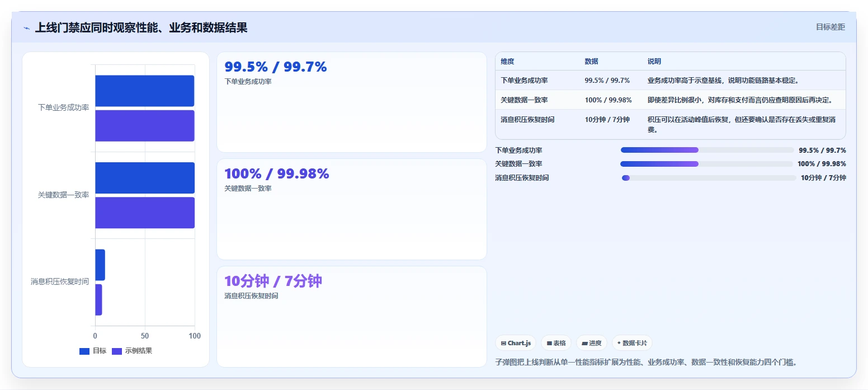Click the blue 目标 bar for 下单业务成功率
Image resolution: width=868 pixels, height=390 pixels.
click(144, 91)
